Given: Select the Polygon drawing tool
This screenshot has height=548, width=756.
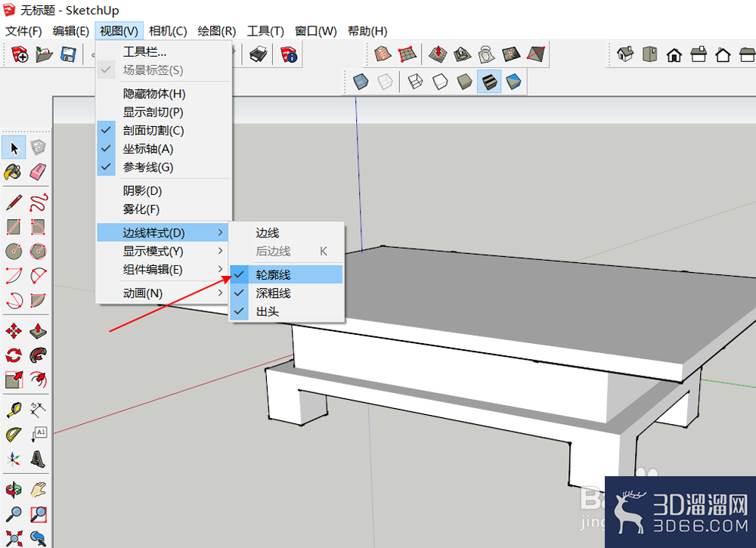Looking at the screenshot, I should click(38, 251).
